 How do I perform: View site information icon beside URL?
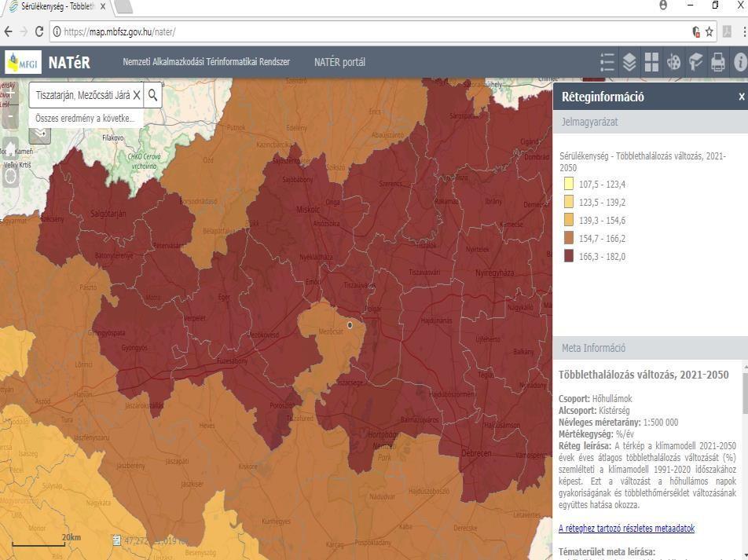(x=57, y=32)
